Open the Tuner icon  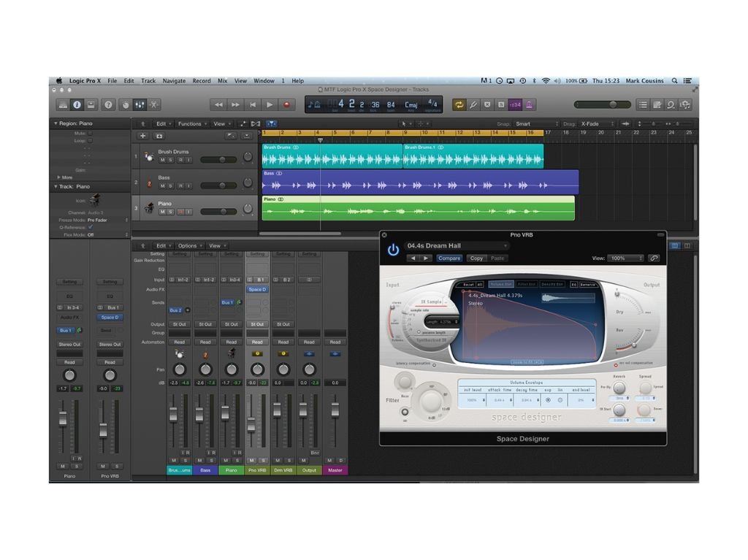(x=473, y=104)
